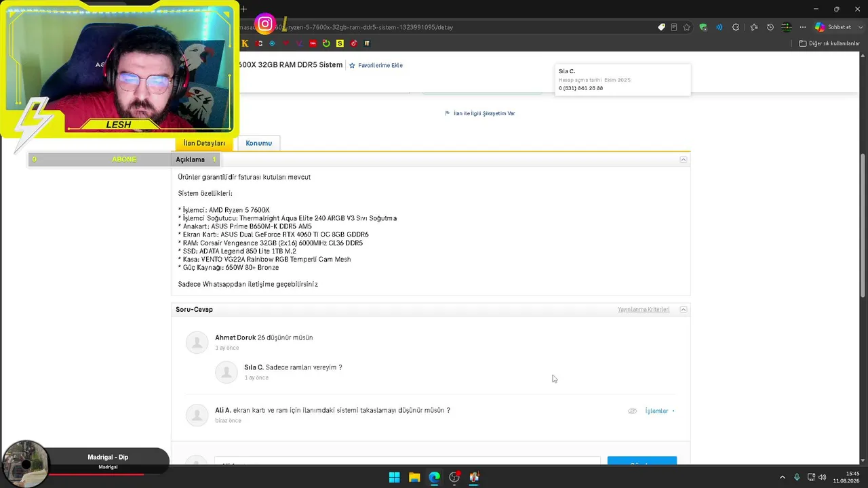The width and height of the screenshot is (868, 488).
Task: Click Sıla C. reply avatar
Action: 226,372
